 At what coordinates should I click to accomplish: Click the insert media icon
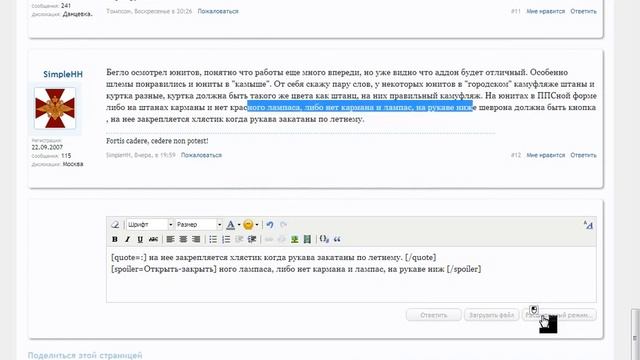pyautogui.click(x=307, y=239)
